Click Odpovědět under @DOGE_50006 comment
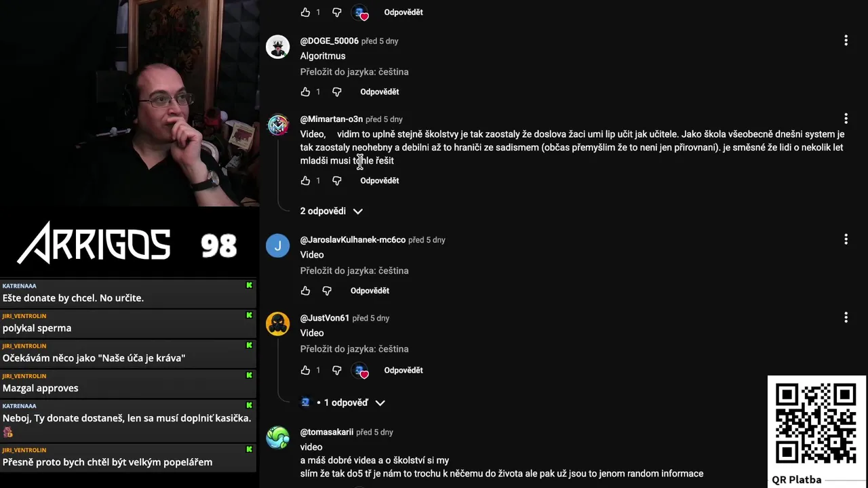 click(x=379, y=91)
